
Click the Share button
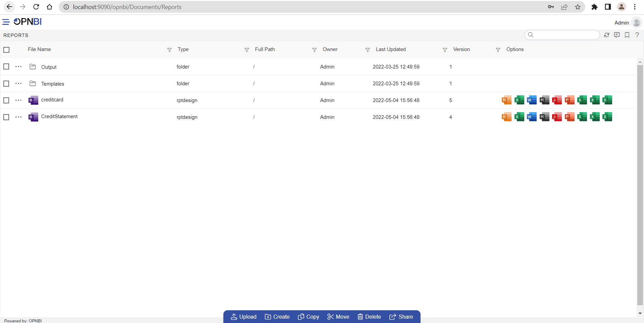401,317
